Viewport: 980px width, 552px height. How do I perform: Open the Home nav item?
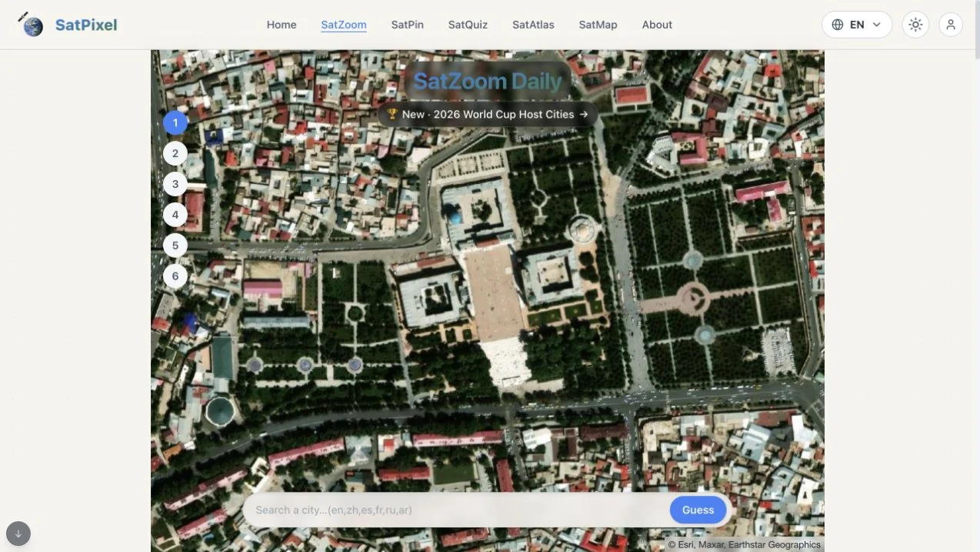282,25
